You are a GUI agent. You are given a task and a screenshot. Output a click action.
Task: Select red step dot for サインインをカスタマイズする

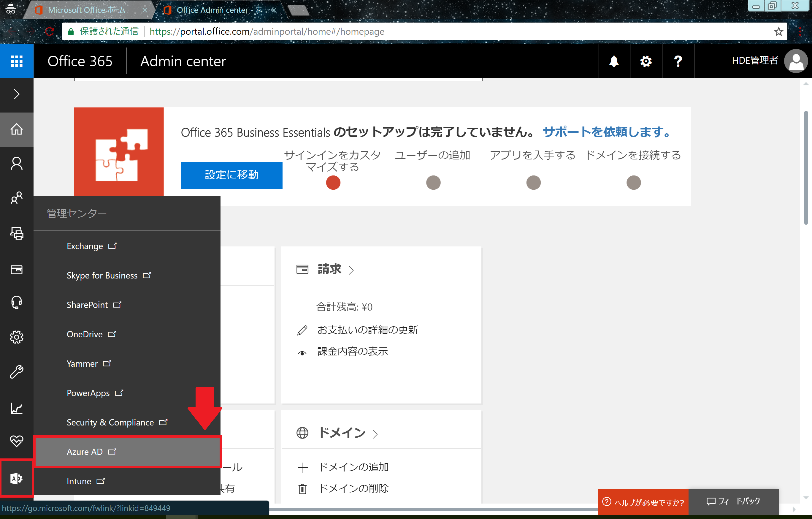click(x=333, y=183)
